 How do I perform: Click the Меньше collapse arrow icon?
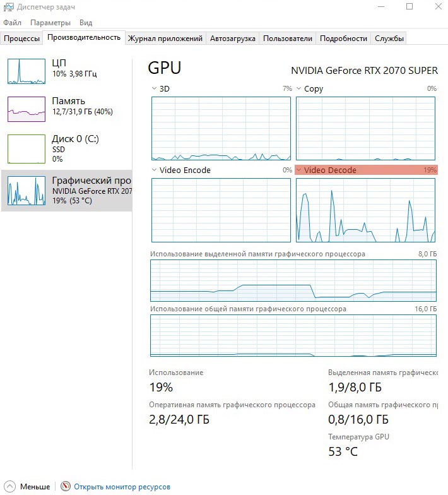click(10, 487)
